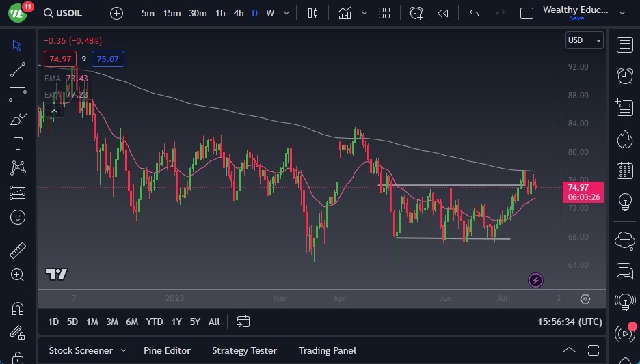Expand the timeframe interval chevron
The height and width of the screenshot is (364, 640).
click(x=286, y=13)
